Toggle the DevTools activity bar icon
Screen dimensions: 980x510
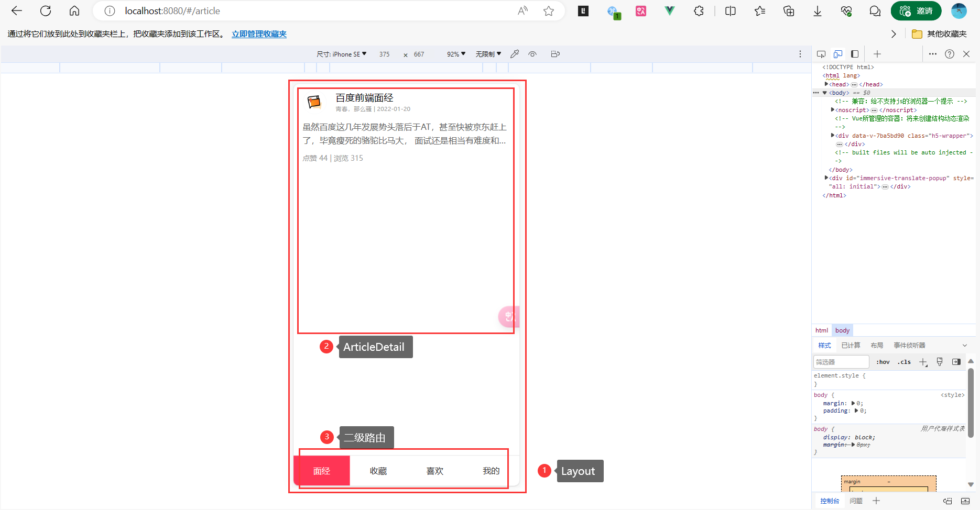point(855,54)
